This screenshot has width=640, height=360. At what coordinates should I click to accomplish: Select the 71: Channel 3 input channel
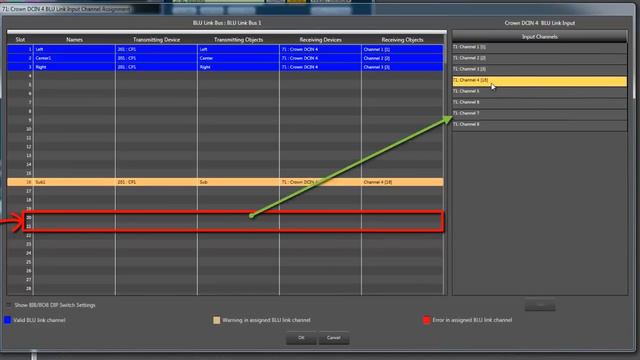[540, 69]
